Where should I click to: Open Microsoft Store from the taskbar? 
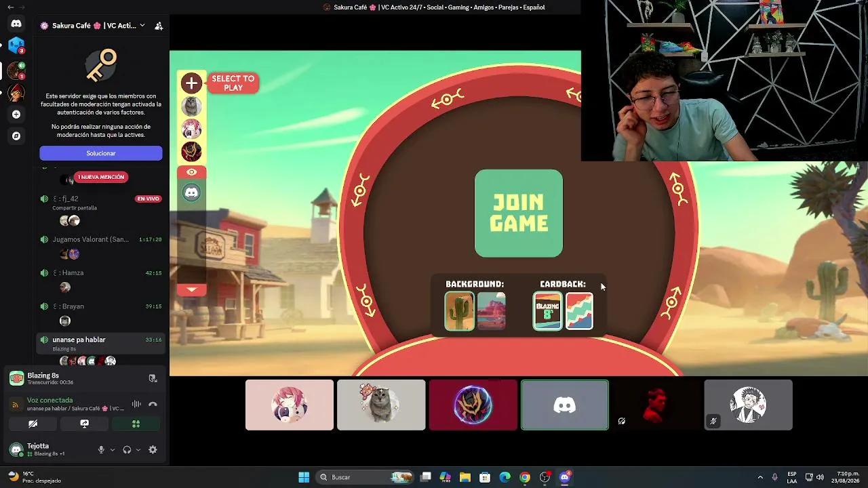tap(485, 477)
